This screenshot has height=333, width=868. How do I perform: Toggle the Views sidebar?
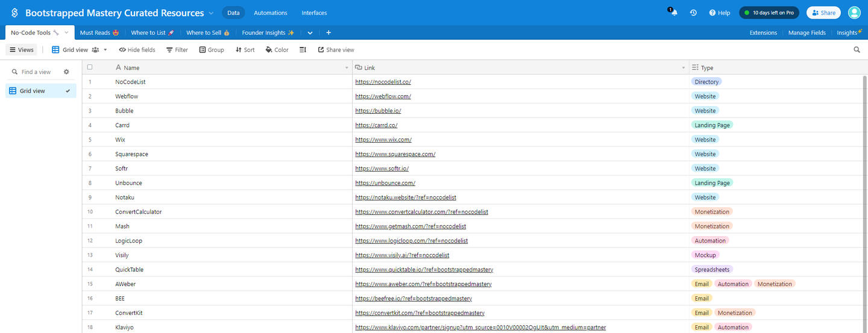point(21,50)
